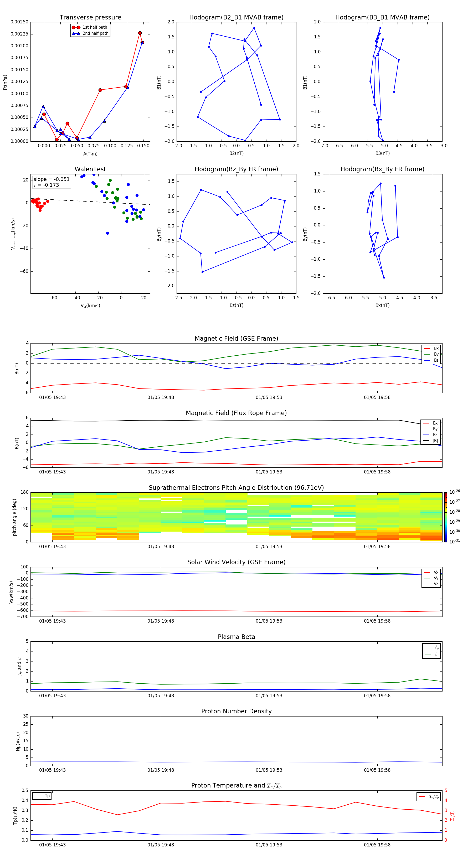Click the 10^-26 colorbar tick label
The image size is (473, 868).
click(x=454, y=492)
